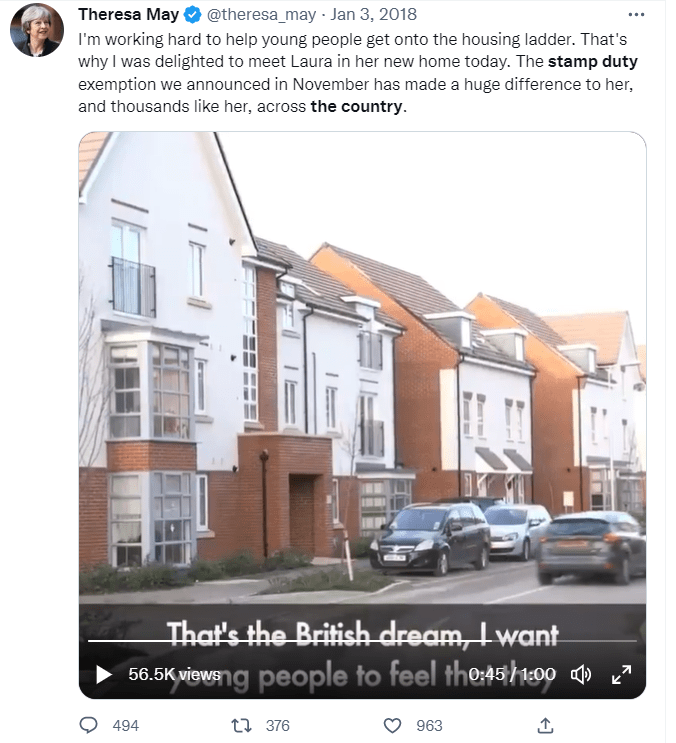Image resolution: width=676 pixels, height=743 pixels.
Task: Click the 494 replies count
Action: (126, 725)
